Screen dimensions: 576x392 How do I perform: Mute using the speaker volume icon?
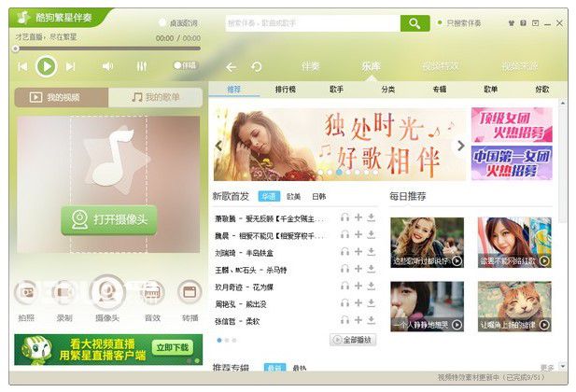107,66
